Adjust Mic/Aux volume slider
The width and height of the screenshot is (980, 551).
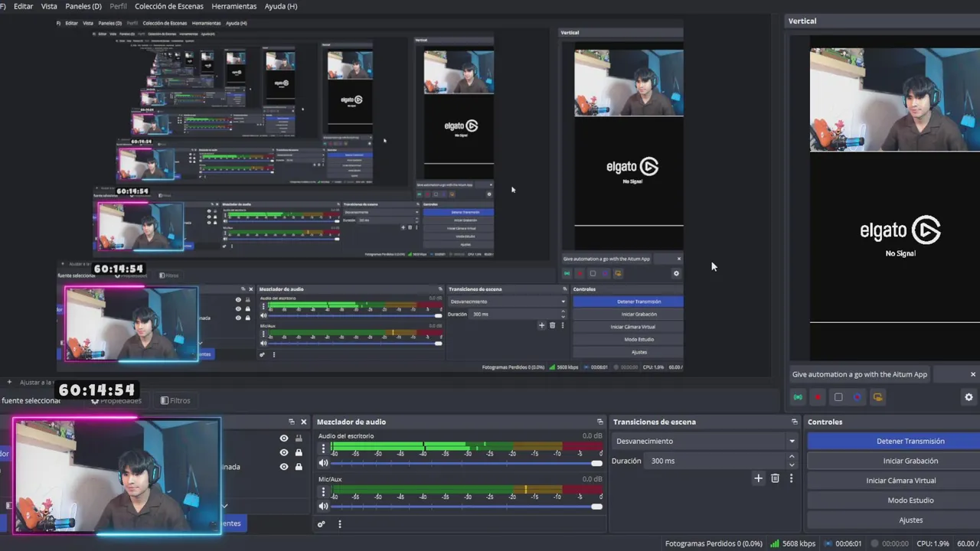click(x=466, y=506)
